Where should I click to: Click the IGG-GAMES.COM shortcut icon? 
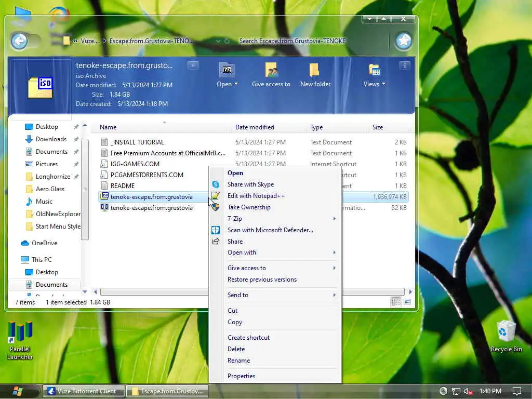point(104,164)
